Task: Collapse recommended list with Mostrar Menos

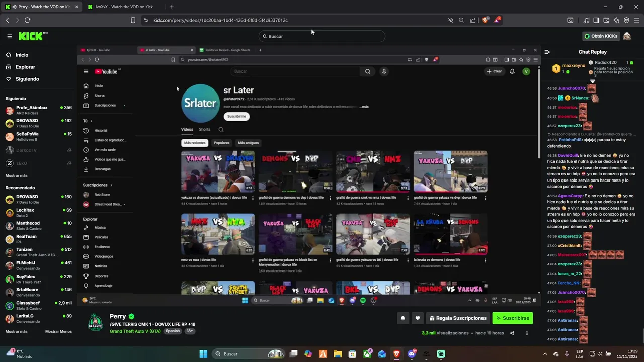Action: pos(58,331)
